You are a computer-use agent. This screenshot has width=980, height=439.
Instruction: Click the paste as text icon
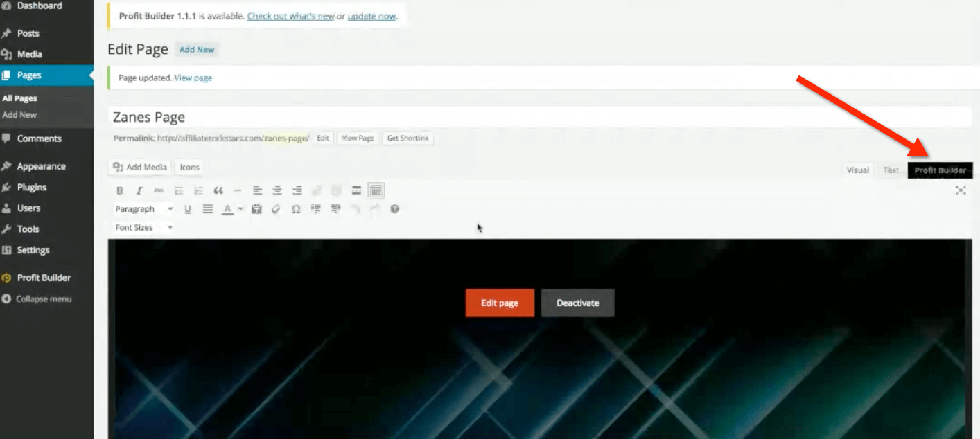[x=256, y=209]
